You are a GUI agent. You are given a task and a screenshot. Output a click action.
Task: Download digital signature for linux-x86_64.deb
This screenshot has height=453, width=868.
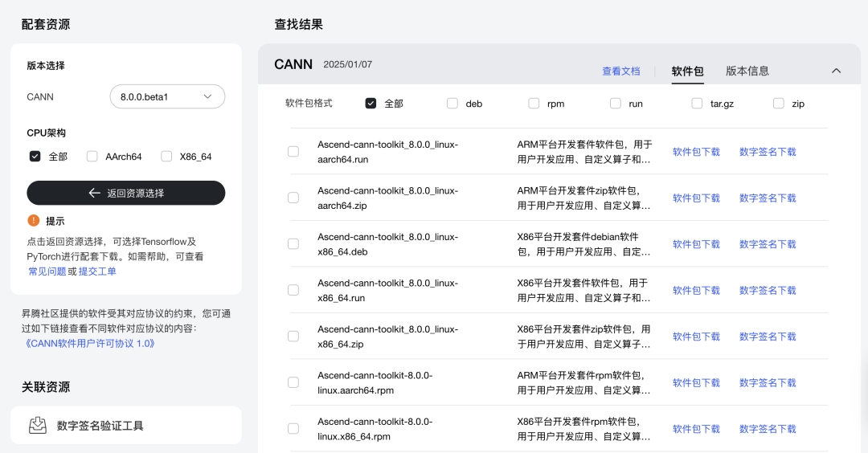(x=768, y=244)
